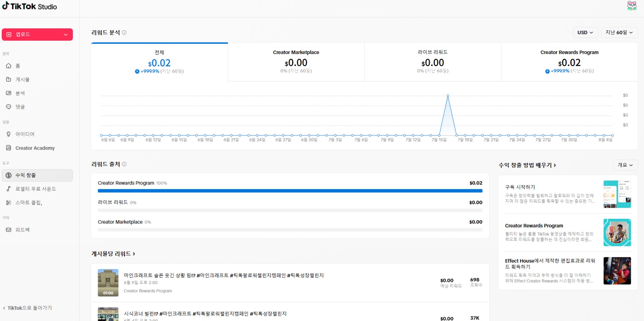Open Creator Academy in the sidebar

tap(37, 148)
